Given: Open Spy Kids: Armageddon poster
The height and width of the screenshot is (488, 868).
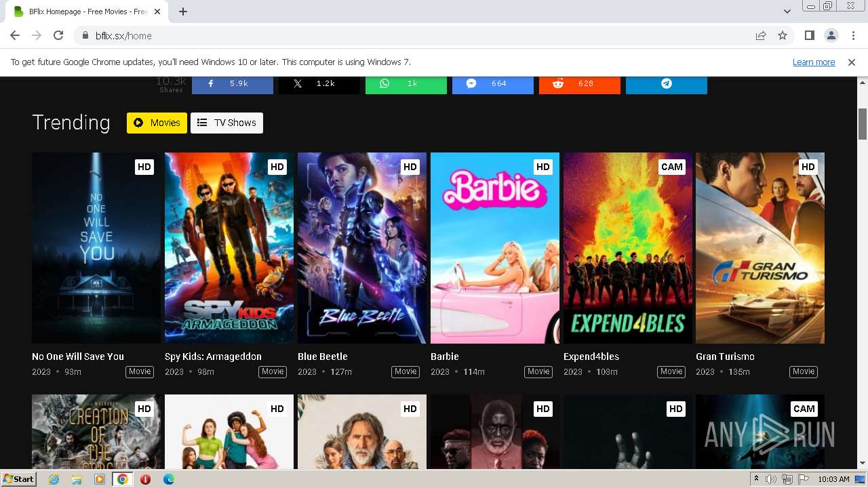Looking at the screenshot, I should coord(229,248).
